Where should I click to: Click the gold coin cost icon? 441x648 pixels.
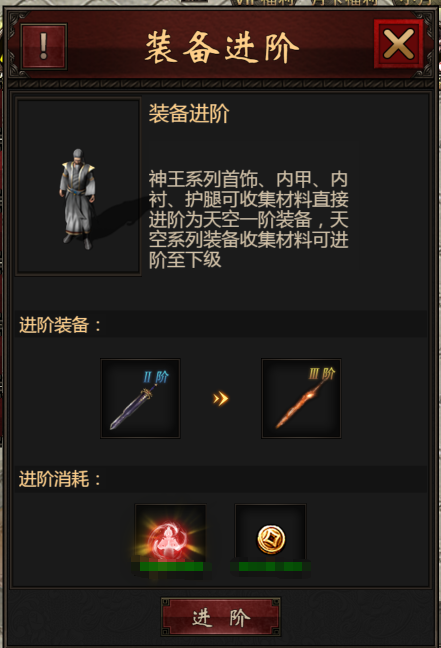coord(271,537)
